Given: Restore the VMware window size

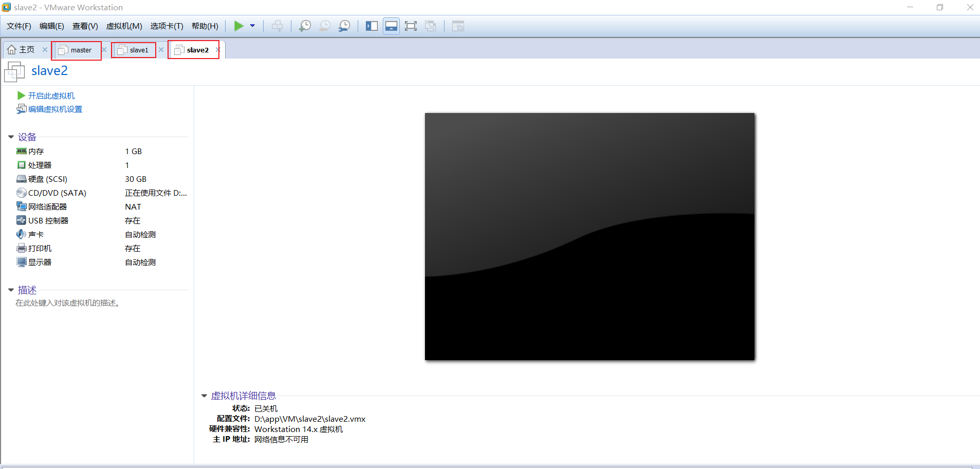Looking at the screenshot, I should [x=940, y=7].
